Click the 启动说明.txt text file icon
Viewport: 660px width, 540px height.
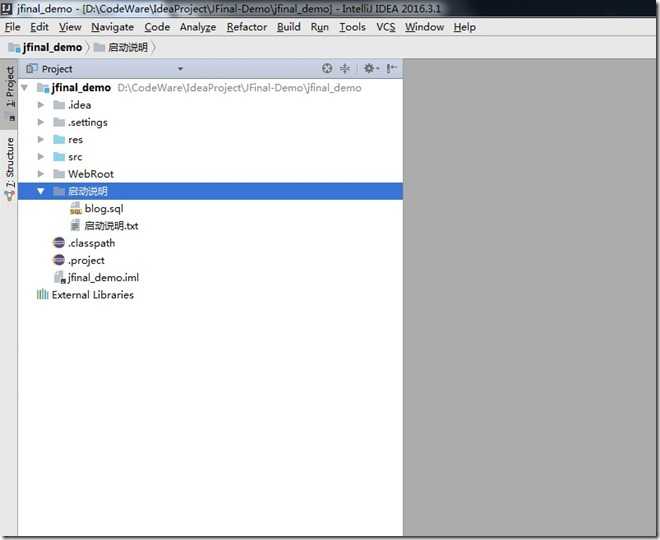(x=75, y=226)
